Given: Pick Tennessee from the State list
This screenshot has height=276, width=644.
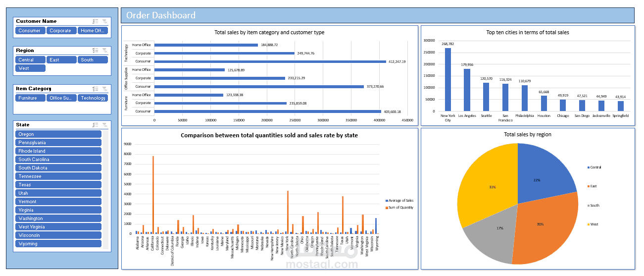Looking at the screenshot, I should [58, 176].
